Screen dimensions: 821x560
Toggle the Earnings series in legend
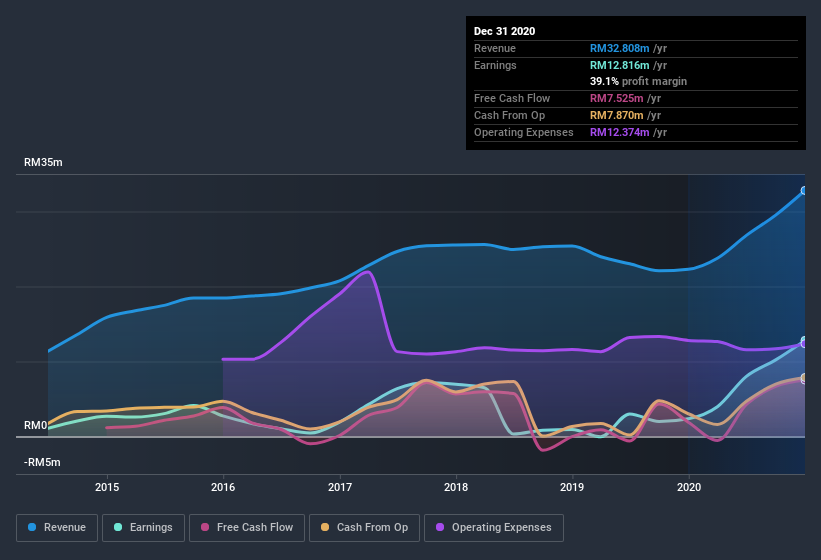click(x=143, y=527)
